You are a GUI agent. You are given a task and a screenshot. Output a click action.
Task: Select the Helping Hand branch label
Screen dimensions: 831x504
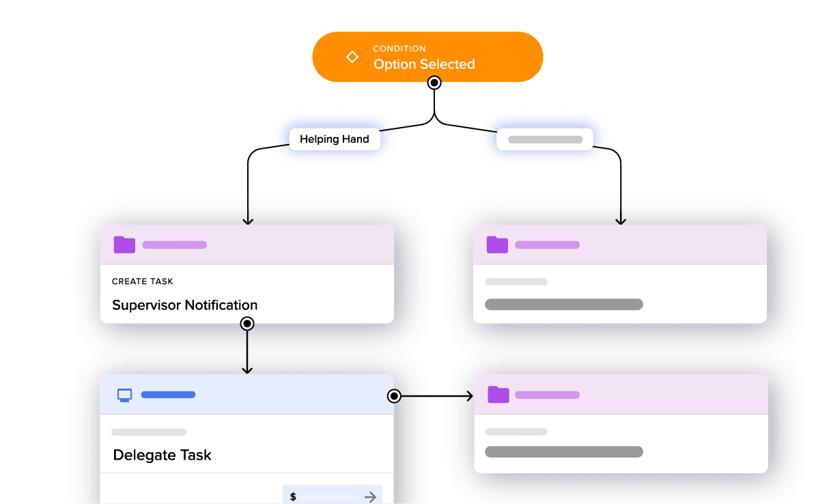[x=335, y=139]
